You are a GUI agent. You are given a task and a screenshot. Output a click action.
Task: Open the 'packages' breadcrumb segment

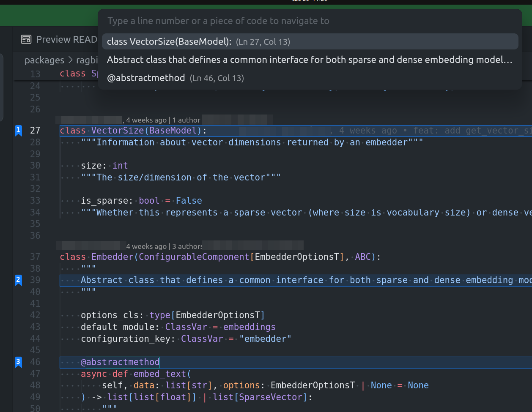point(44,60)
